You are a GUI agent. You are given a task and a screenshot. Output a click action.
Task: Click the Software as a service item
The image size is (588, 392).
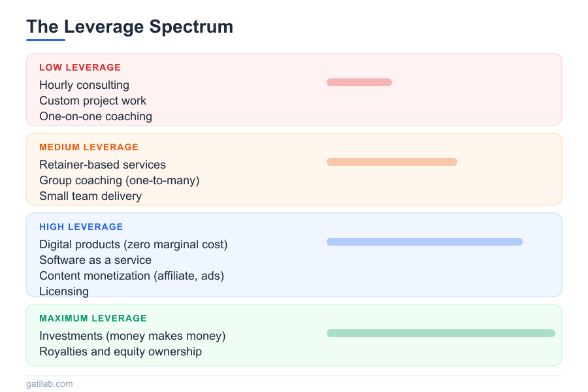click(x=95, y=260)
